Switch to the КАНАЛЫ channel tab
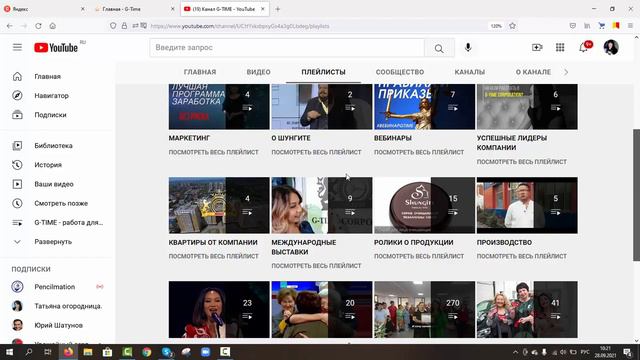This screenshot has width=640, height=360. [x=470, y=72]
